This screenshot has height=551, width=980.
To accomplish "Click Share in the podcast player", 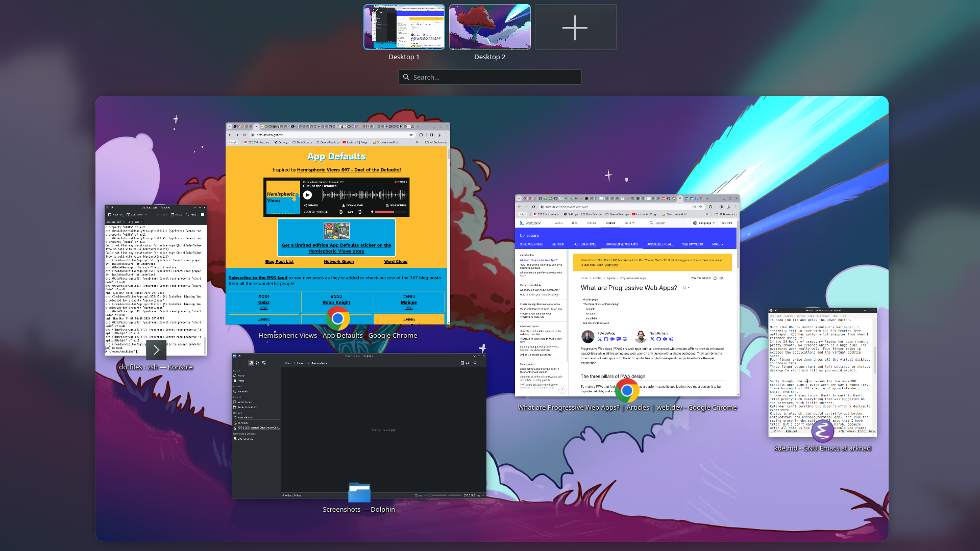I will pos(311,205).
